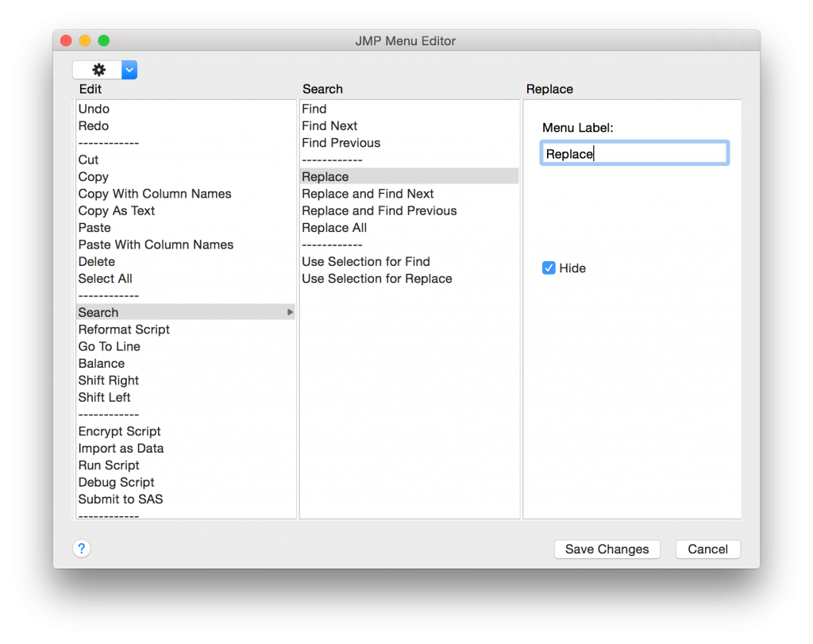813x644 pixels.
Task: Select Undo in the Edit list
Action: 94,109
